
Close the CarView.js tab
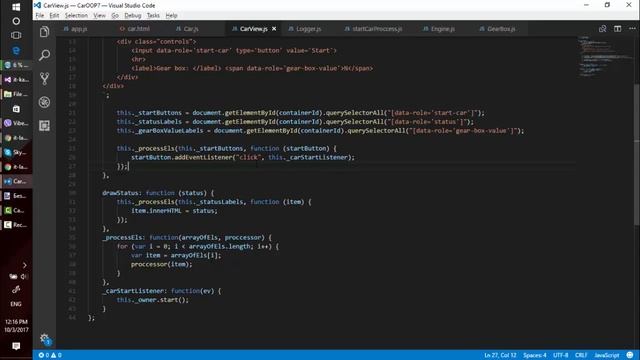[x=274, y=29]
